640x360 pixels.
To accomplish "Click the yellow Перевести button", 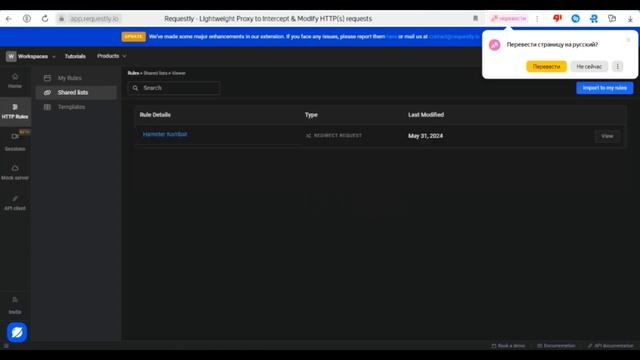I will pos(546,67).
